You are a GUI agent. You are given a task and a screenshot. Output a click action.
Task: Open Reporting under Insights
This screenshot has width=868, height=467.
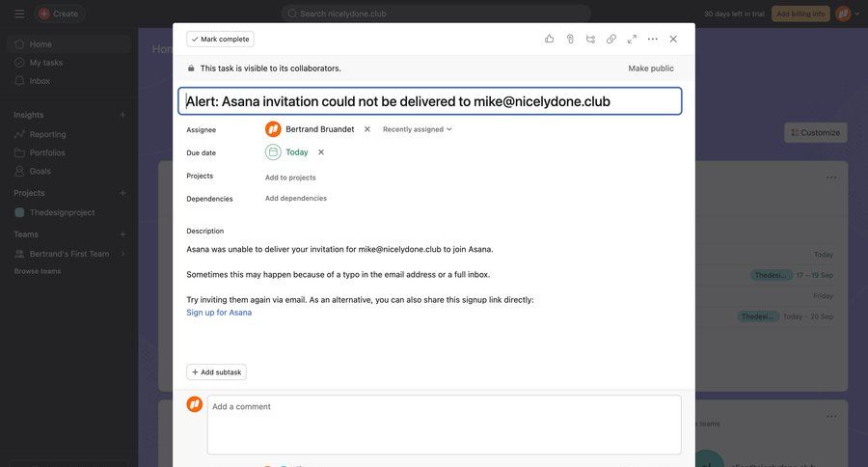[68, 134]
